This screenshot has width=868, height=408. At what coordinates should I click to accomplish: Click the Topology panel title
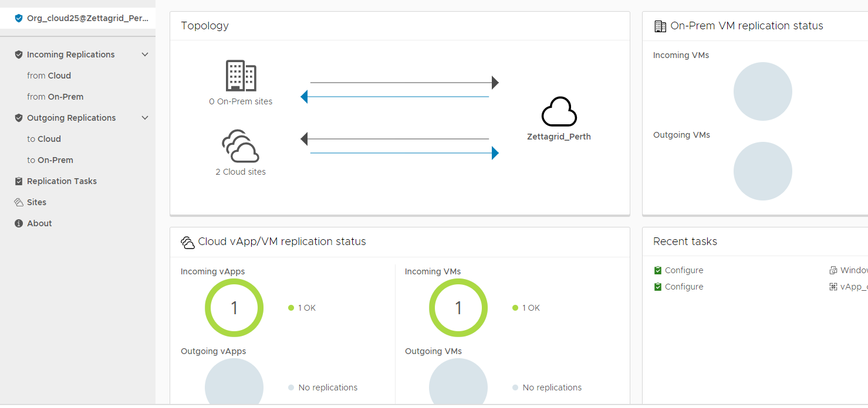pos(205,26)
